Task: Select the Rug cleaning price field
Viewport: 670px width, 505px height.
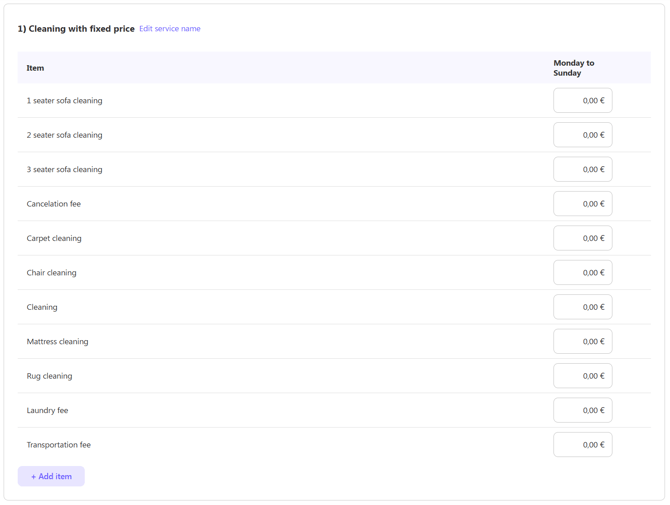Action: 582,376
